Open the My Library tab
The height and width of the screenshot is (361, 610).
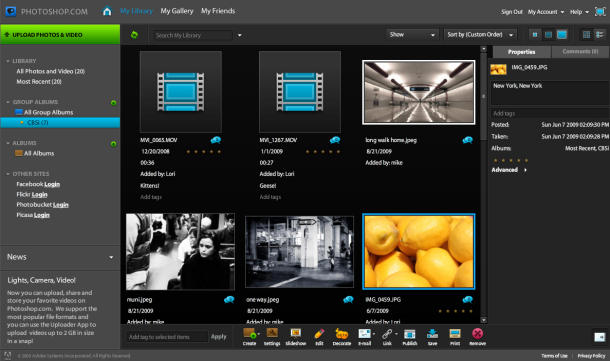click(x=137, y=11)
